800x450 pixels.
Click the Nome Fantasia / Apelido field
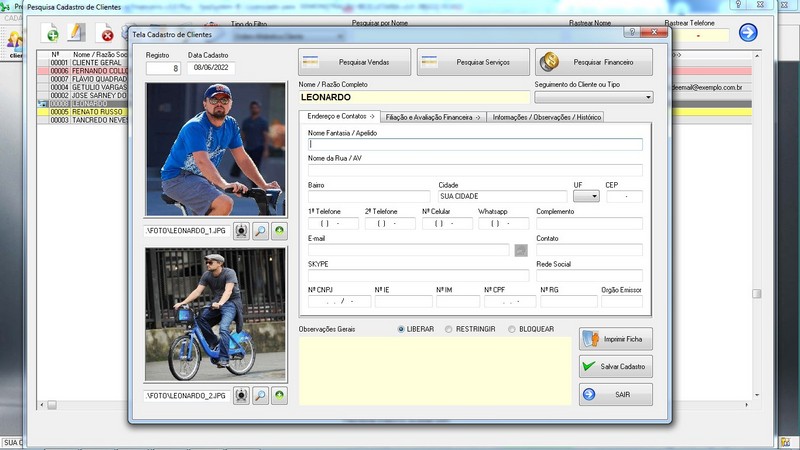pyautogui.click(x=475, y=144)
